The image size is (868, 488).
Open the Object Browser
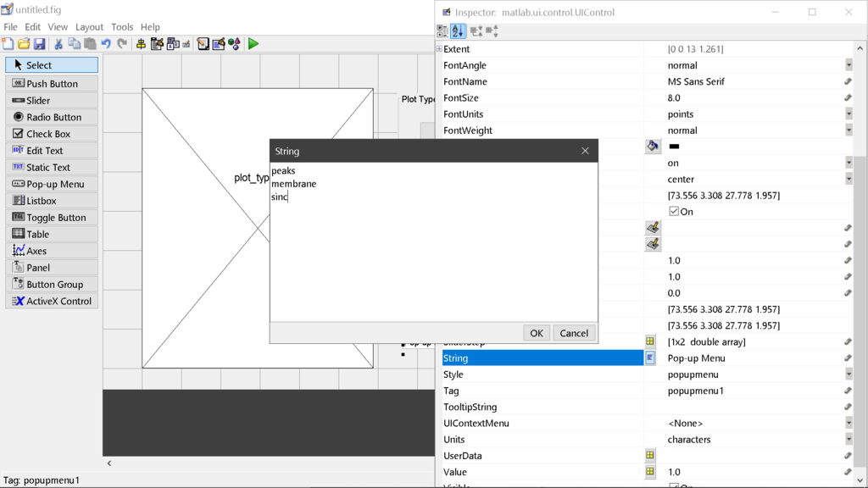coord(236,43)
